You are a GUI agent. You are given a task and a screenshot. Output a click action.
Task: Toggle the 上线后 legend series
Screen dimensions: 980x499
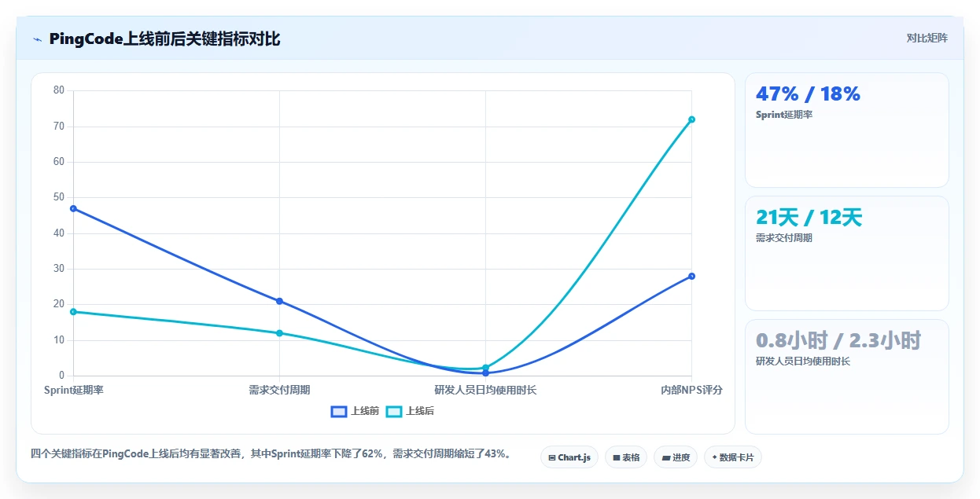coord(410,411)
